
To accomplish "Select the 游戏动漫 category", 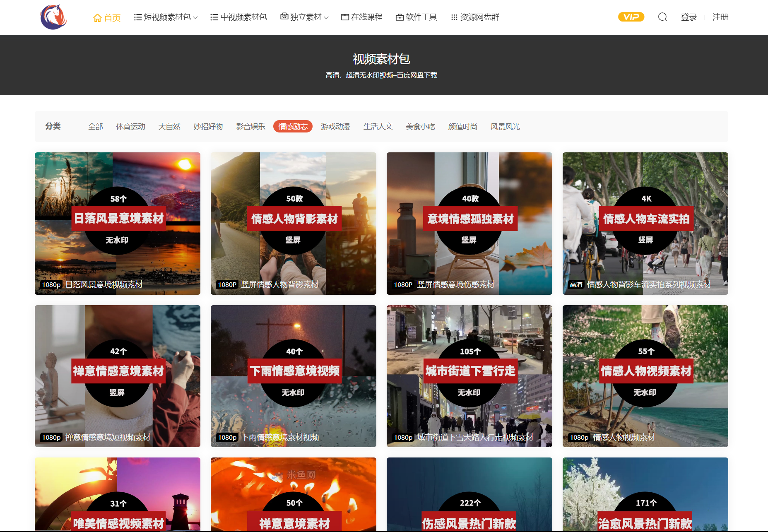I will pyautogui.click(x=335, y=126).
